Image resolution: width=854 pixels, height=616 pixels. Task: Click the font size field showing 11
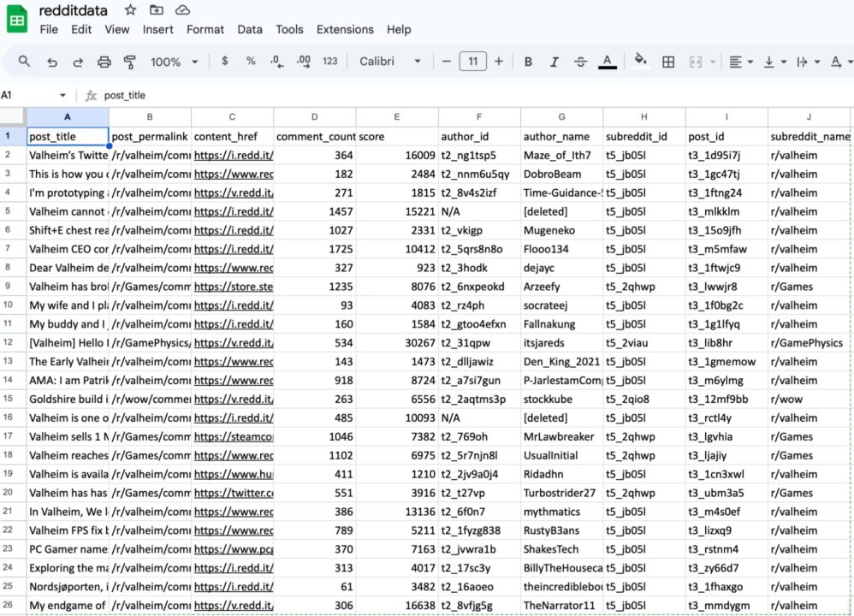(472, 61)
